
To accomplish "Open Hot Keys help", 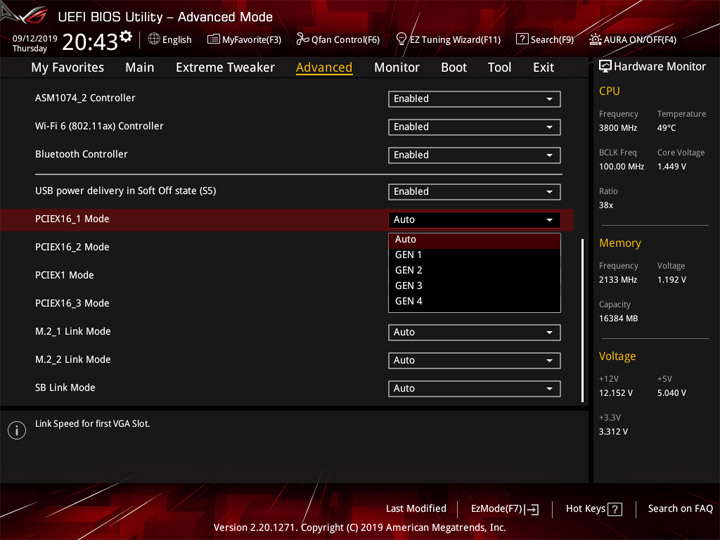I will [594, 509].
